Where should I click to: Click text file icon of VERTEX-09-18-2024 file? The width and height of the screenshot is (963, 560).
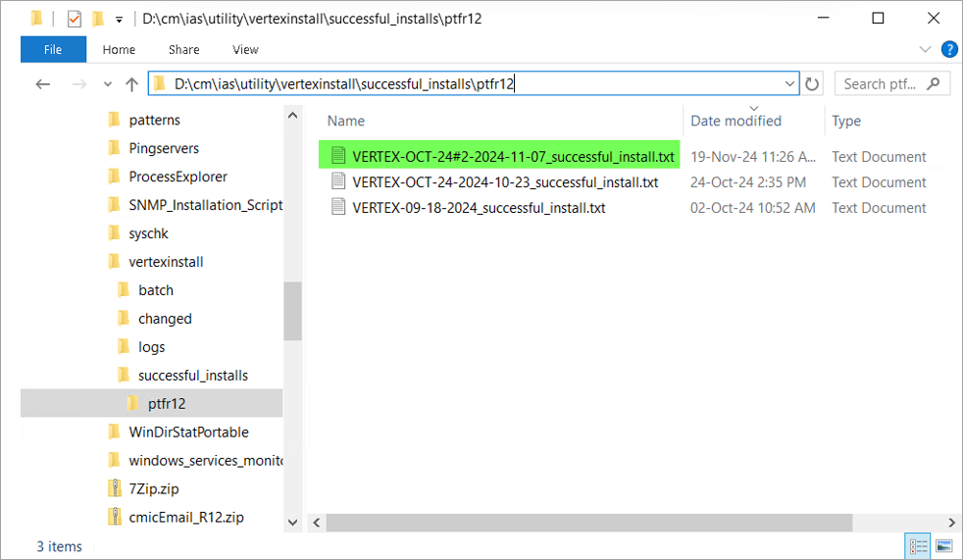[x=337, y=207]
